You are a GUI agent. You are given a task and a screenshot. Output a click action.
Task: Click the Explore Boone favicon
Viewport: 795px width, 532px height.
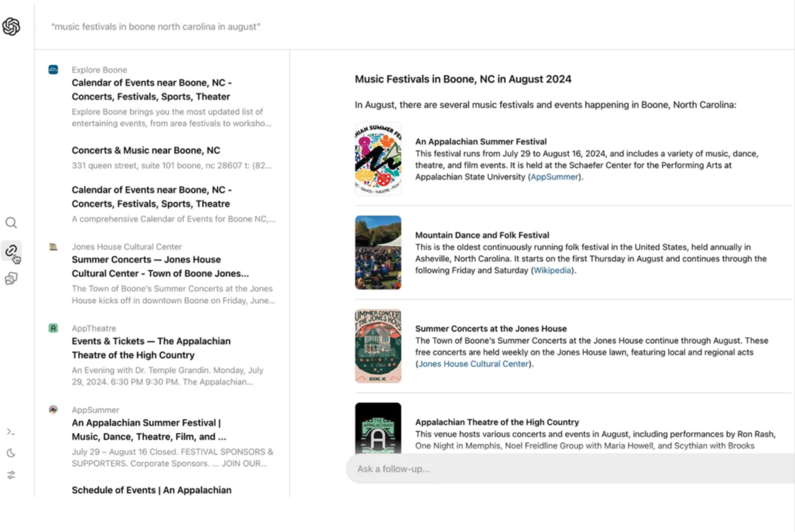(x=54, y=69)
